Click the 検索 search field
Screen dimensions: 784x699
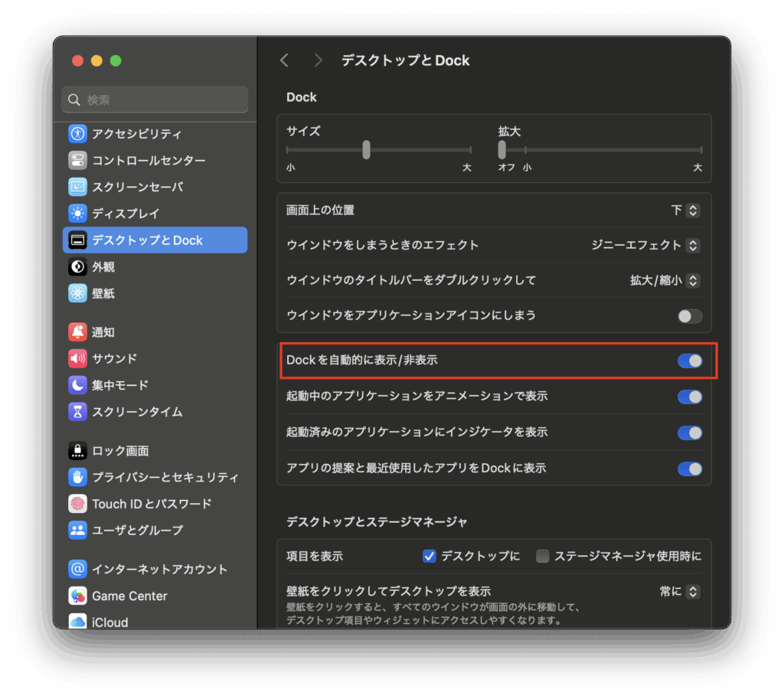click(155, 100)
